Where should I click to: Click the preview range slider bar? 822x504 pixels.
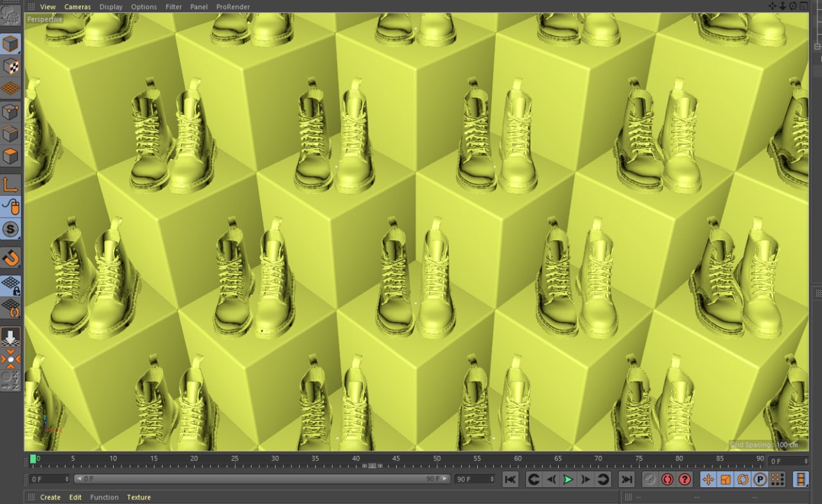click(261, 479)
